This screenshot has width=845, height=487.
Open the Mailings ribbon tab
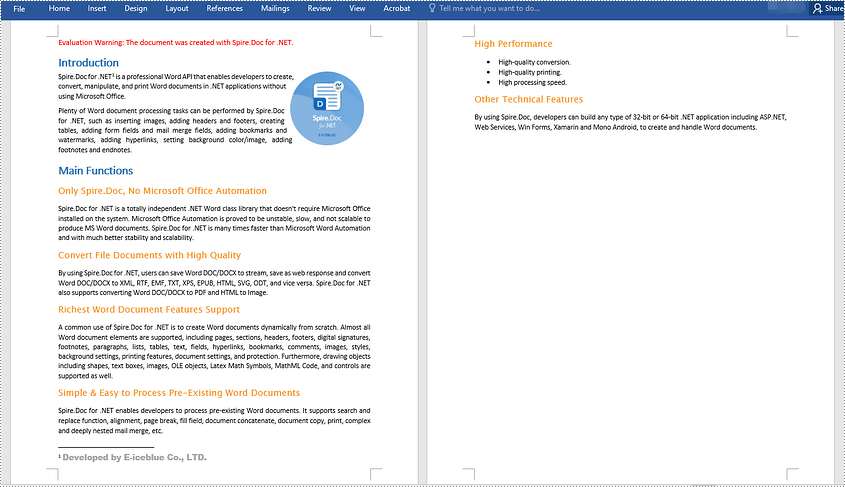(275, 9)
